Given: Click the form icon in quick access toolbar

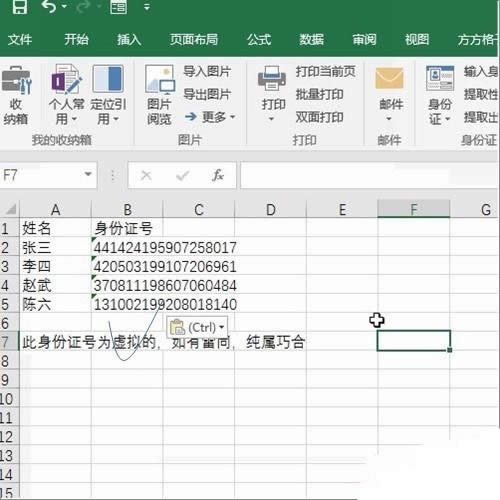Looking at the screenshot, I should (x=118, y=6).
